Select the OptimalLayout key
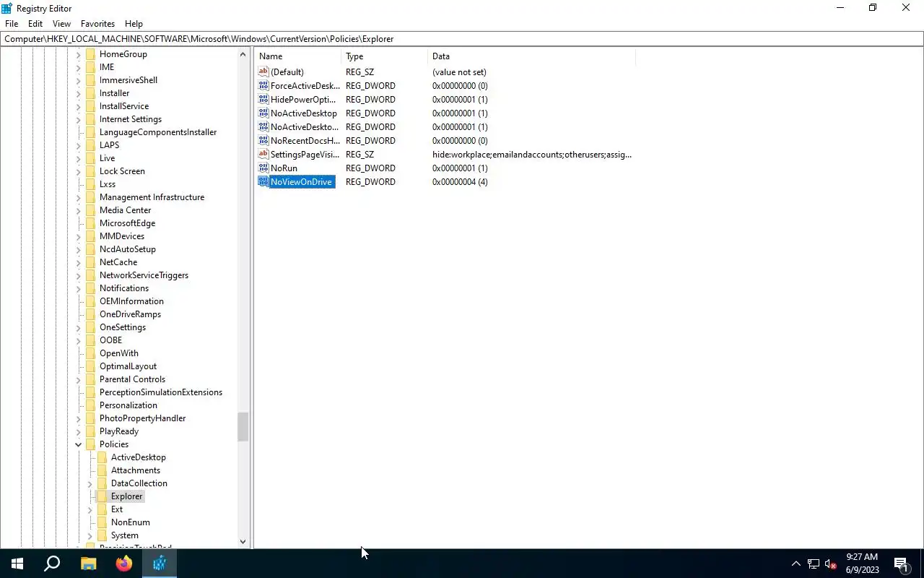924x578 pixels. [128, 366]
